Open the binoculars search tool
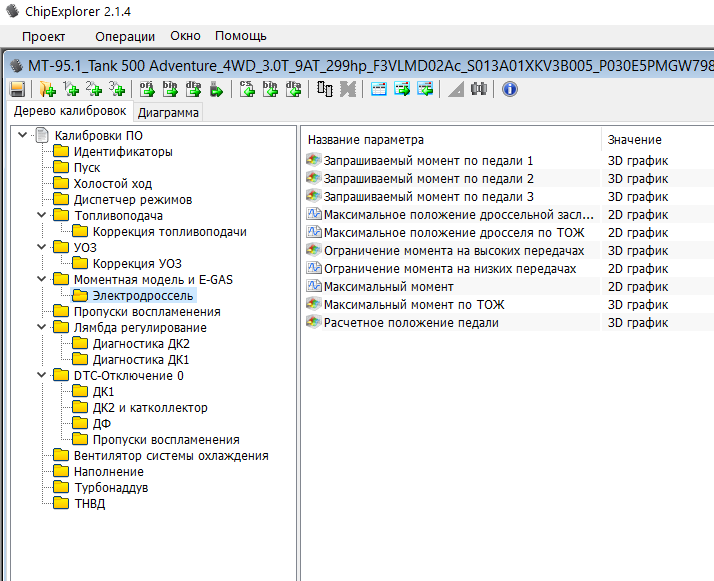 (478, 89)
